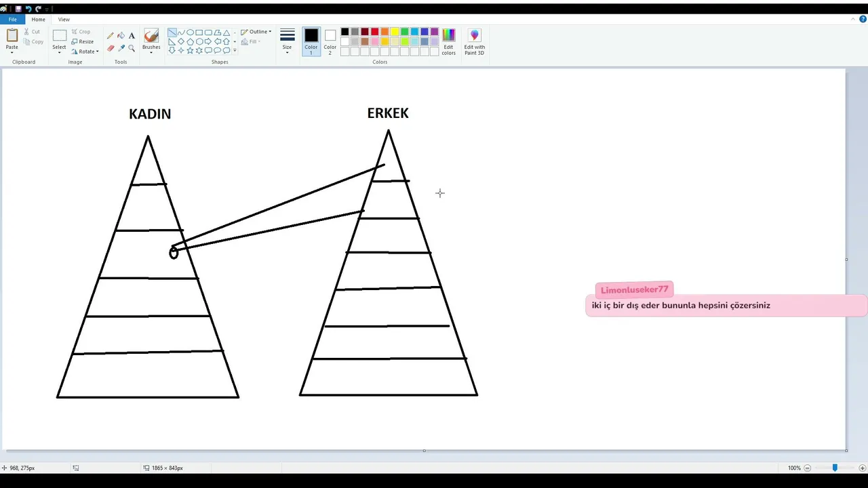Choose the Right triangle shape
The height and width of the screenshot is (488, 868).
172,41
